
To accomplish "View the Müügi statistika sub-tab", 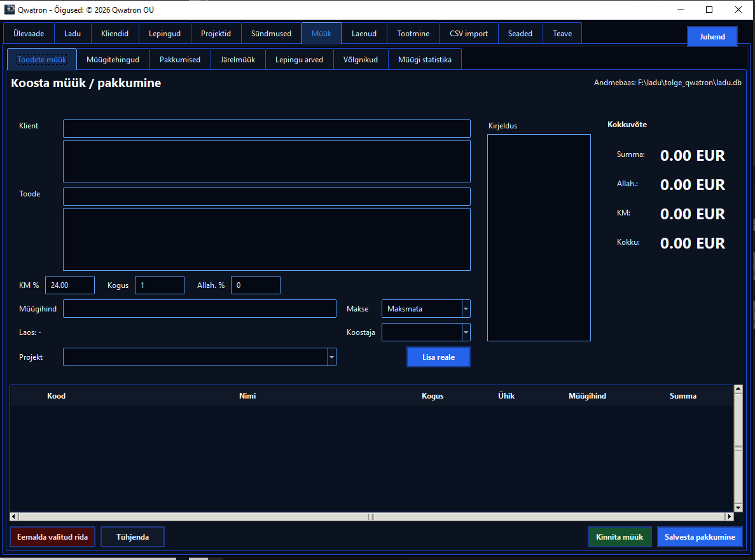I will (425, 60).
